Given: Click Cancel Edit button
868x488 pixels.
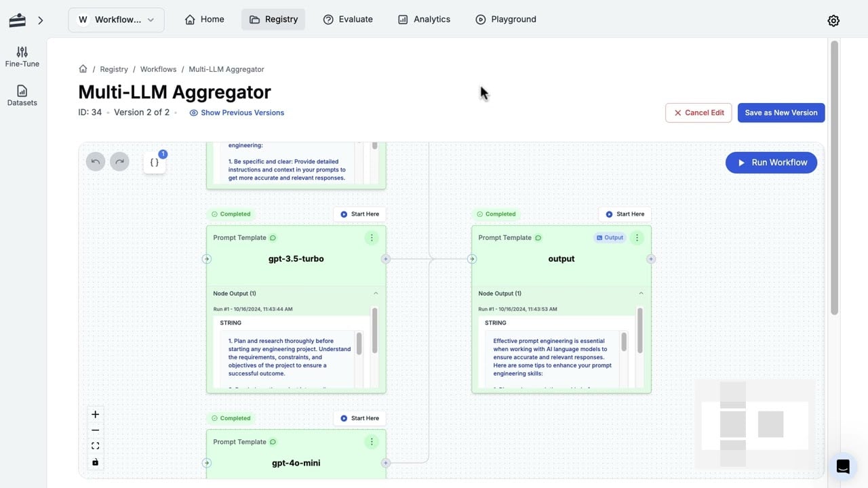Looking at the screenshot, I should point(698,113).
